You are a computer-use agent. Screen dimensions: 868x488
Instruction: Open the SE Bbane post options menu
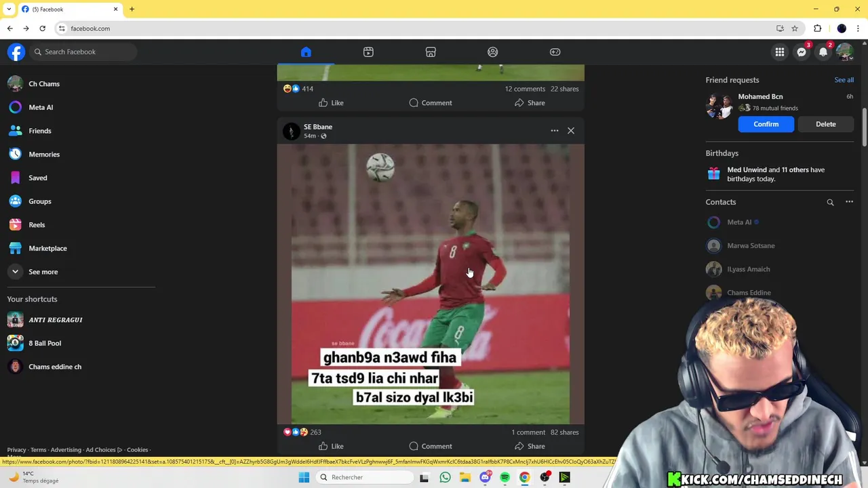[x=555, y=131]
